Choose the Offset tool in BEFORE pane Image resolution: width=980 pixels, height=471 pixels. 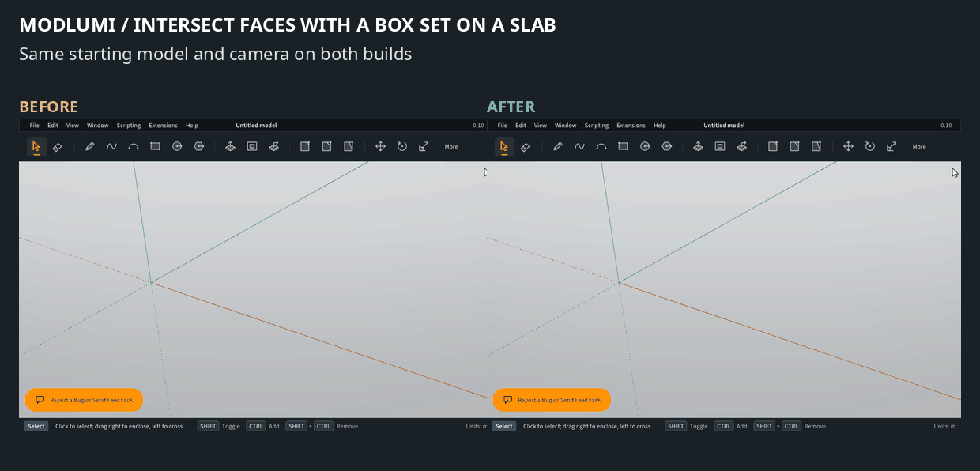click(252, 146)
